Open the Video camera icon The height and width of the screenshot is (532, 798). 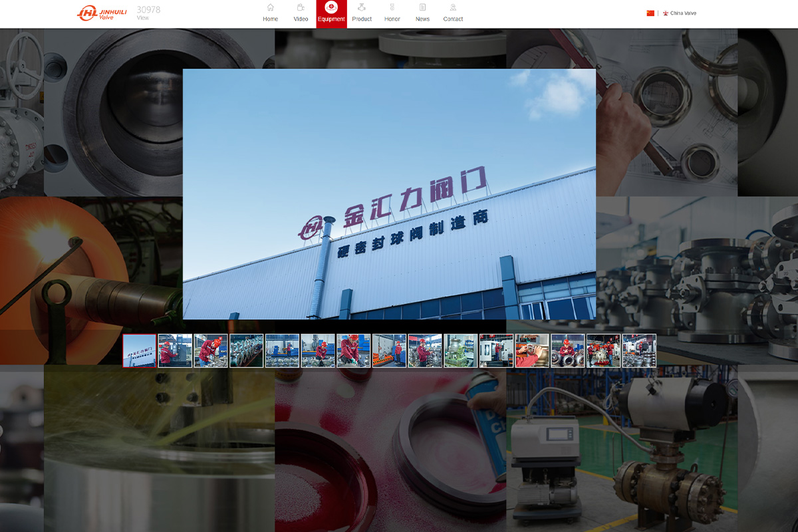(301, 8)
